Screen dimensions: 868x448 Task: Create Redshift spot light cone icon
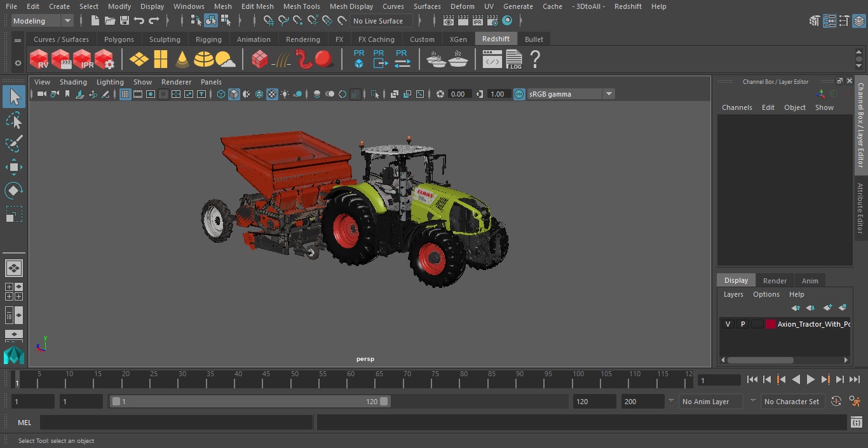click(x=182, y=60)
